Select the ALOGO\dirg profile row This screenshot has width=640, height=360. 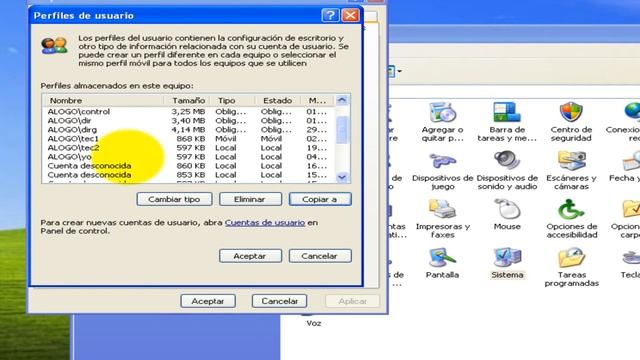pyautogui.click(x=188, y=129)
